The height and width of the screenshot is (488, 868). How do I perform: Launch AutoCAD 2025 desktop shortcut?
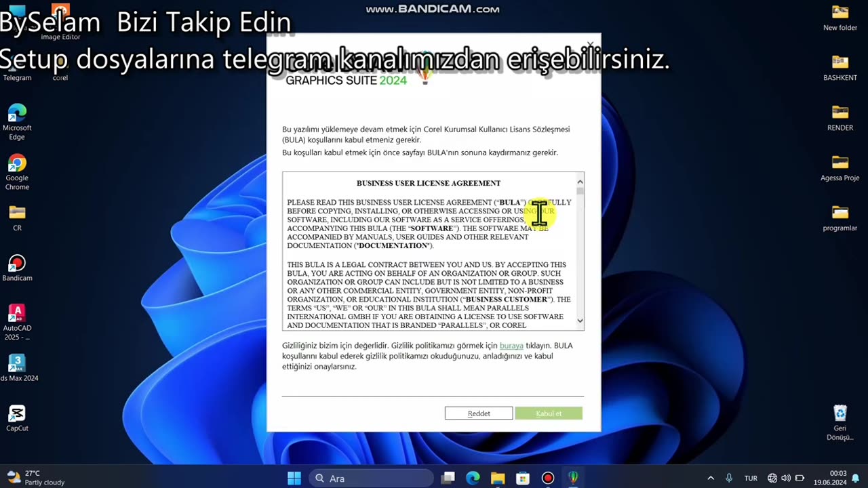[x=17, y=323]
